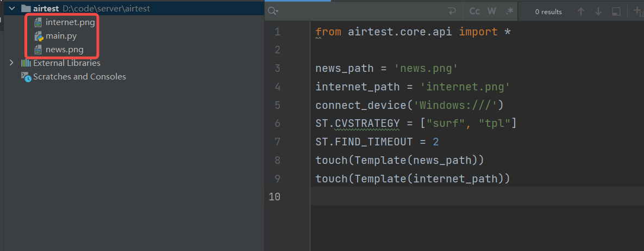The image size is (644, 251).
Task: Click the External Libraries bar-chart icon
Action: [x=26, y=63]
